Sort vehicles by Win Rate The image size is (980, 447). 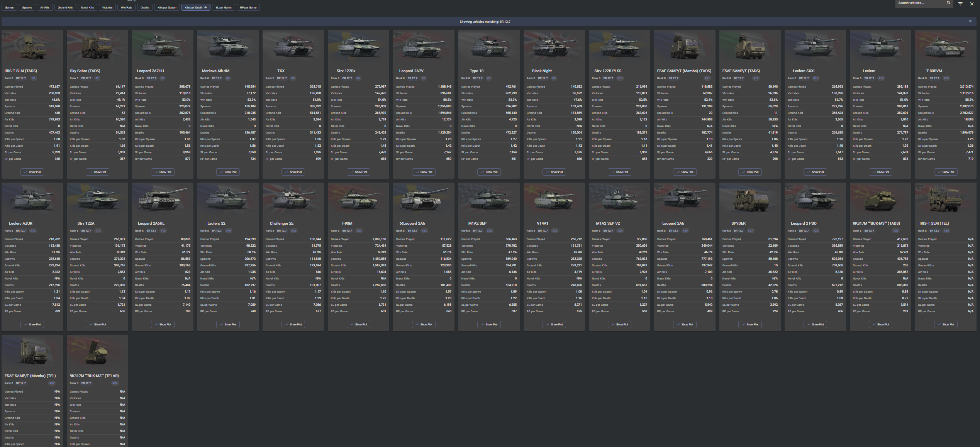pyautogui.click(x=126, y=7)
